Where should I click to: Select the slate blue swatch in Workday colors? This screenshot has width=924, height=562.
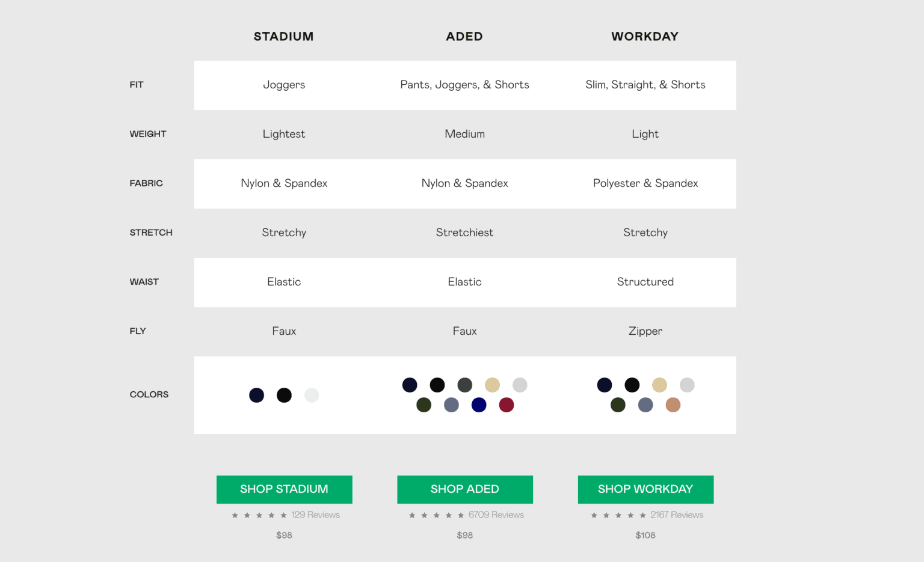coord(645,405)
